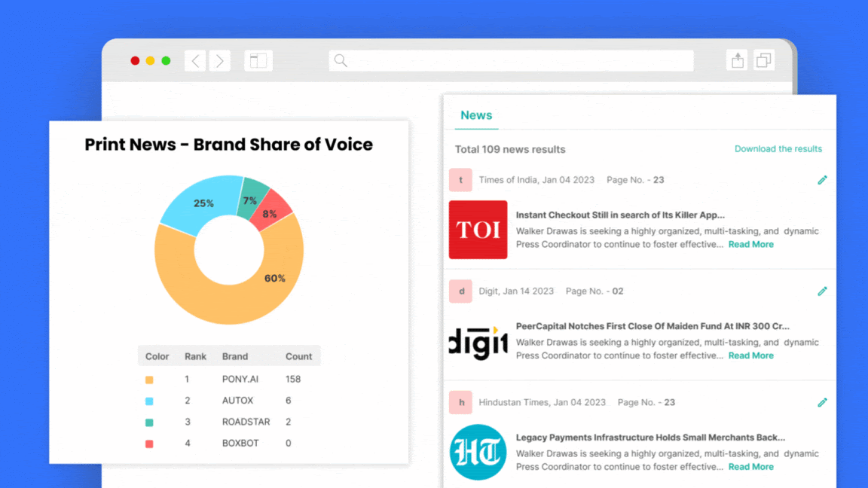Open the HT logo thumbnail
This screenshot has width=868, height=488.
[x=478, y=452]
